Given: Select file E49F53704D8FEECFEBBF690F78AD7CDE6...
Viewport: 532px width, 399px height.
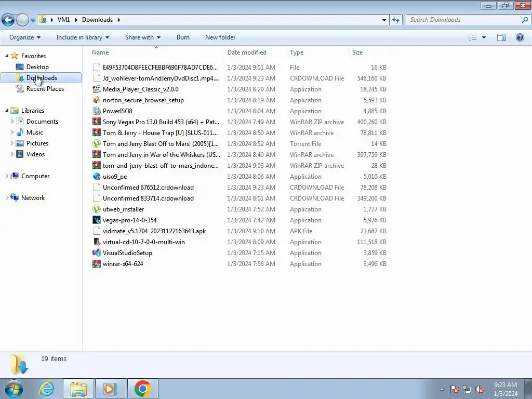Looking at the screenshot, I should point(239,67).
